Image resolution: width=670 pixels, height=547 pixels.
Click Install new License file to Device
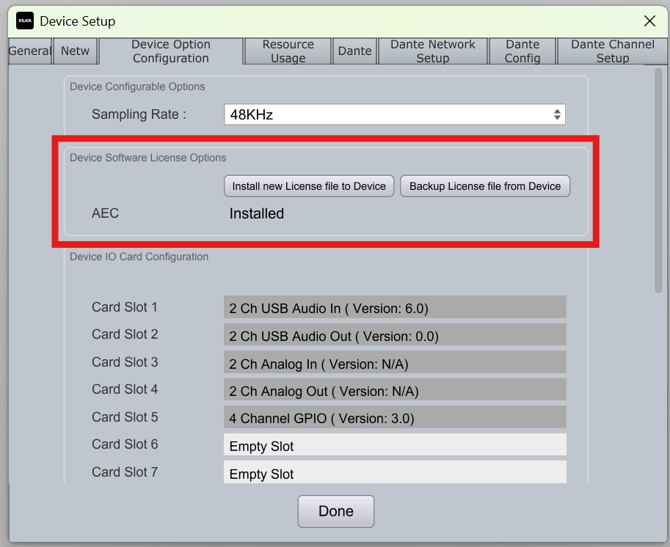(309, 186)
